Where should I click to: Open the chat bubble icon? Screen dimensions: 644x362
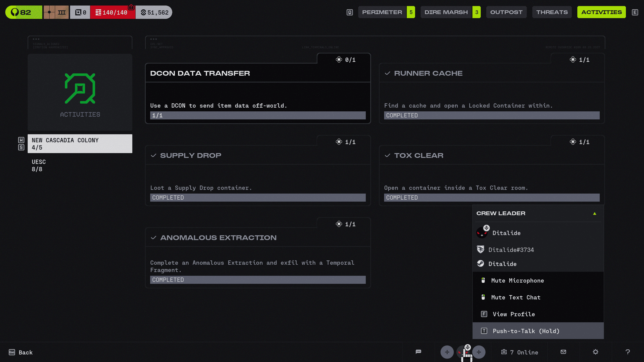click(x=418, y=352)
